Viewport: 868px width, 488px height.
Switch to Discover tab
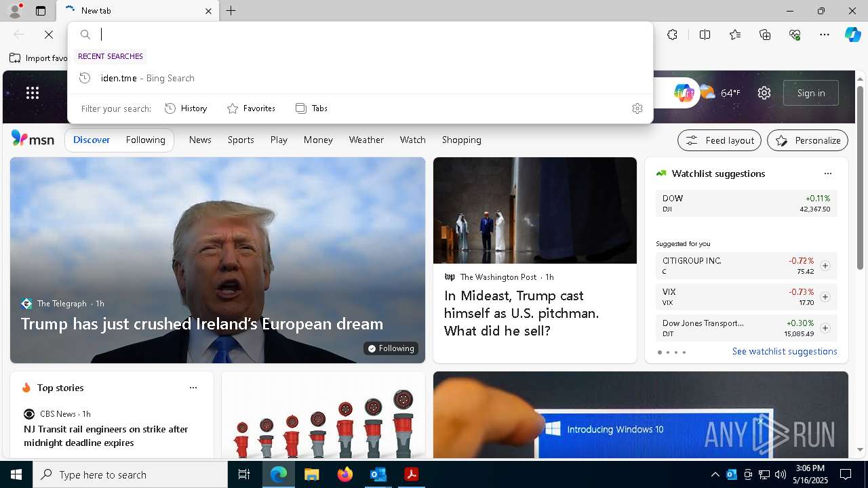pyautogui.click(x=92, y=140)
